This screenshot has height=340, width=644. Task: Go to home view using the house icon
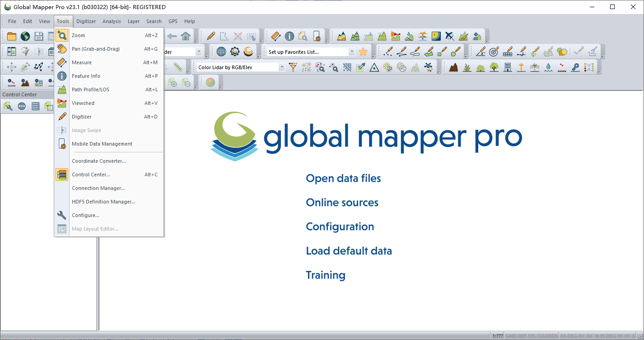pos(186,36)
